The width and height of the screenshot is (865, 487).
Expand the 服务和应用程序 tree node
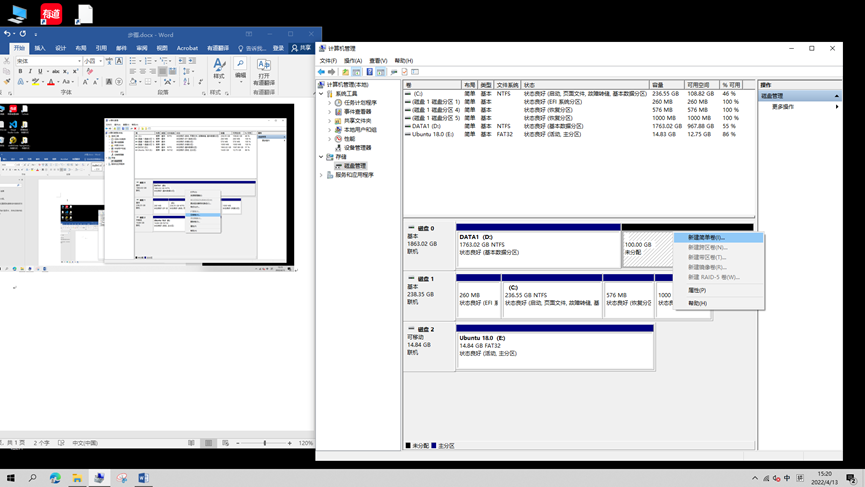[x=322, y=175]
